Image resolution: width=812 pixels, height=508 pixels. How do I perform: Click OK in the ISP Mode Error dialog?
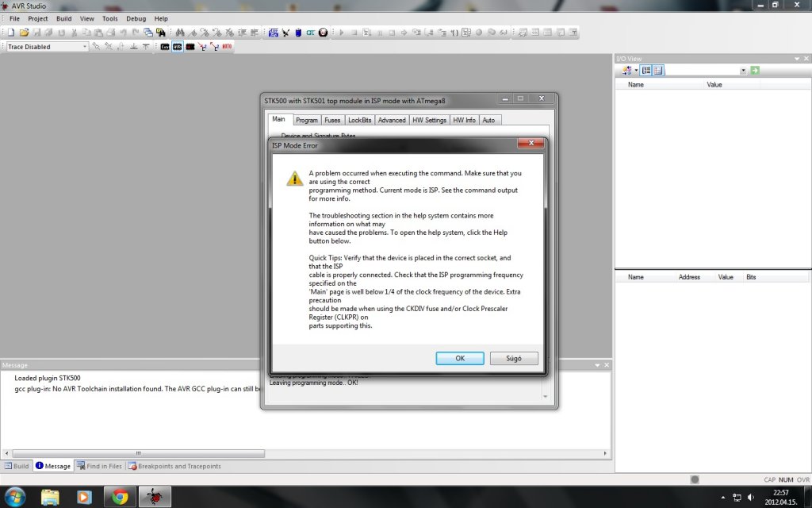[x=460, y=358]
